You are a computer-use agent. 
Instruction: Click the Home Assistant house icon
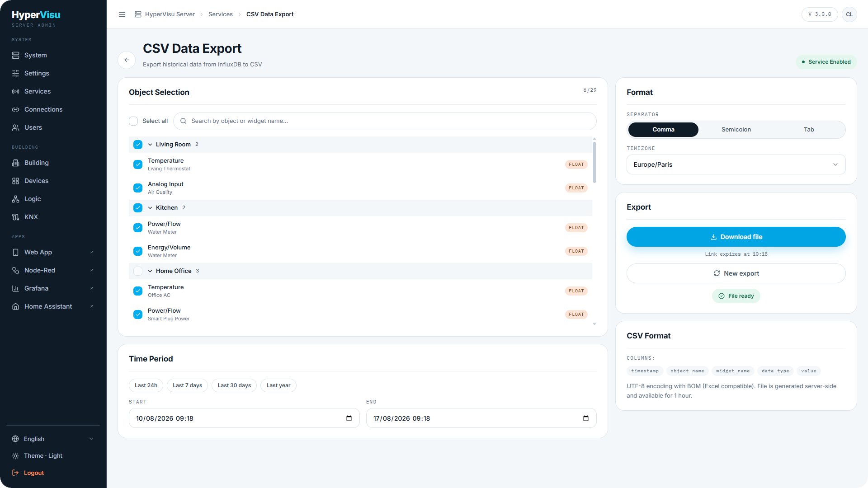[x=15, y=306]
